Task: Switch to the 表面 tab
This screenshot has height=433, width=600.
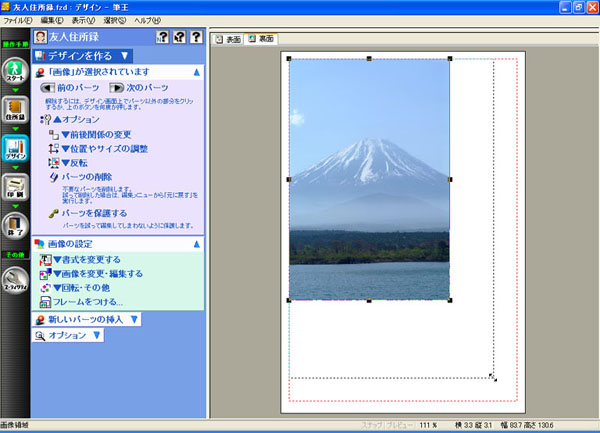Action: point(229,40)
